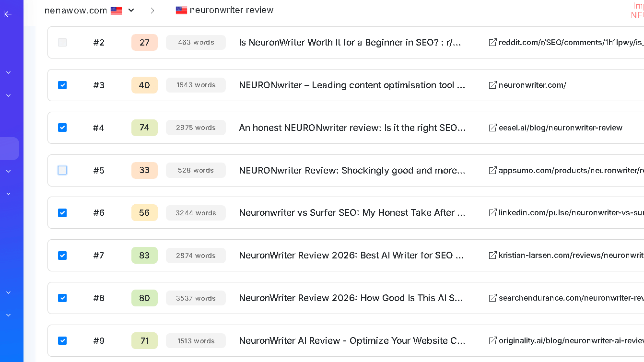Visit the kristian-larsen.com reviews link

click(571, 255)
